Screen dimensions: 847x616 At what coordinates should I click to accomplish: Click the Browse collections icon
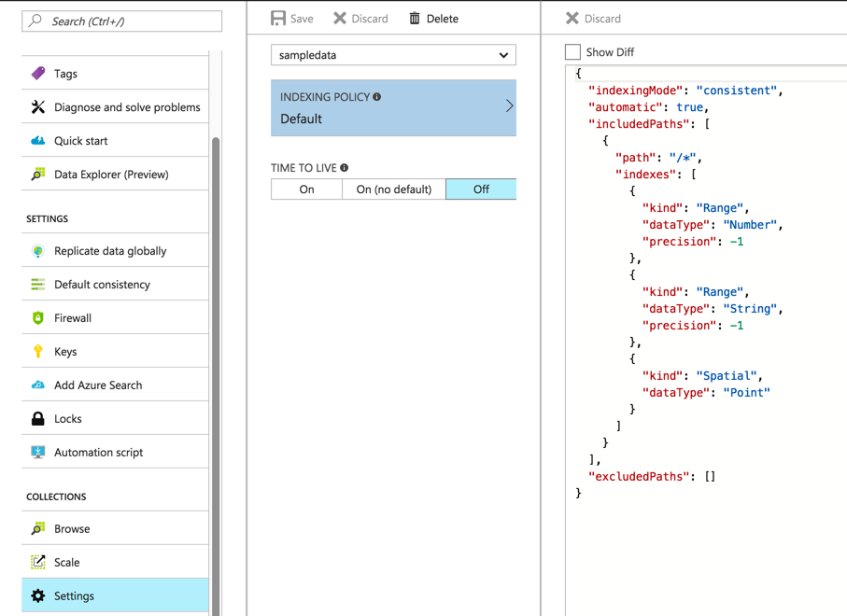[x=37, y=528]
